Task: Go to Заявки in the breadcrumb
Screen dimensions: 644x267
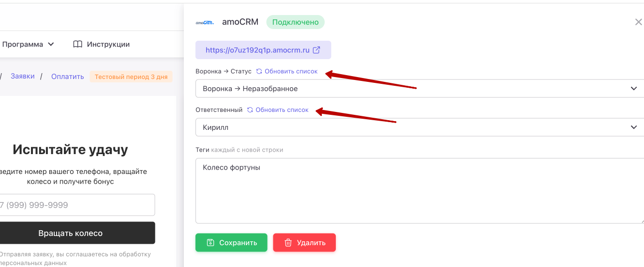Action: click(23, 76)
